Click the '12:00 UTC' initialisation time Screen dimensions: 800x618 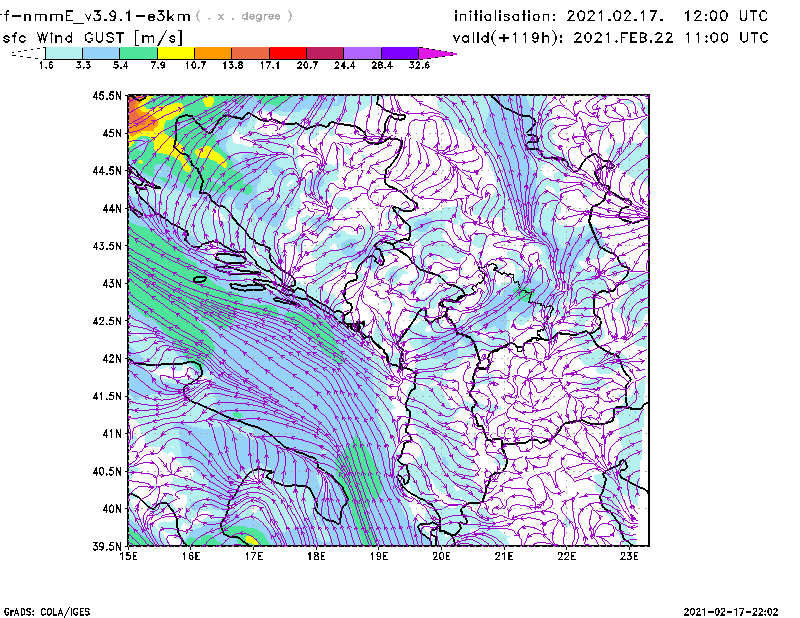726,16
